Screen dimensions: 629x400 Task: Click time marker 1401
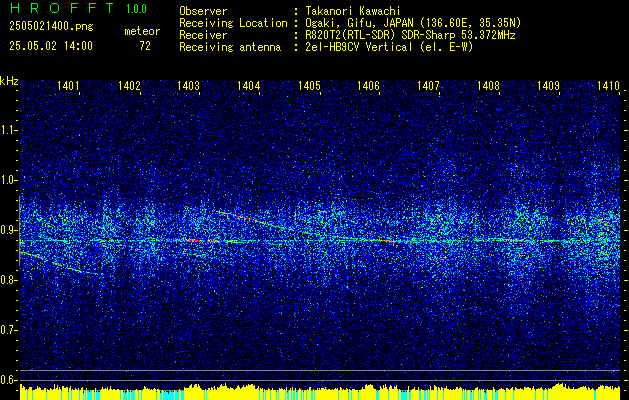pos(68,85)
